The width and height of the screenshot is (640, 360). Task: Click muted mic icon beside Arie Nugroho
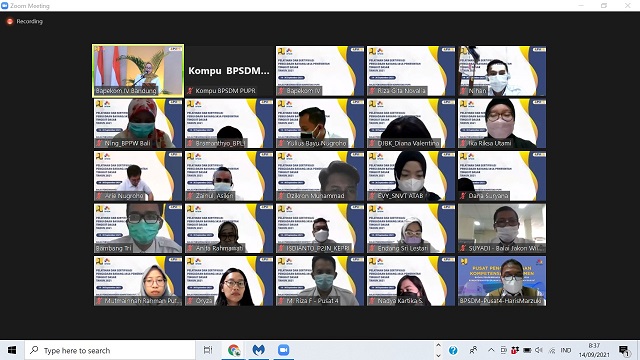(x=99, y=196)
